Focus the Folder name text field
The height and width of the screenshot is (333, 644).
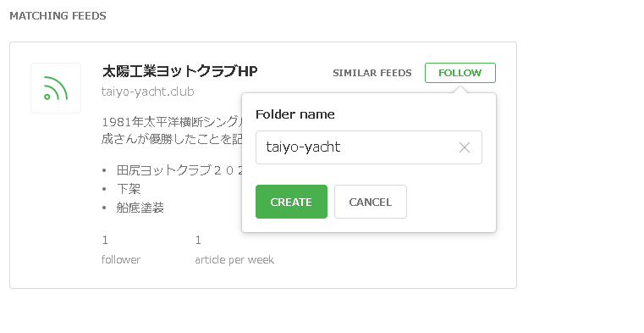tap(368, 147)
